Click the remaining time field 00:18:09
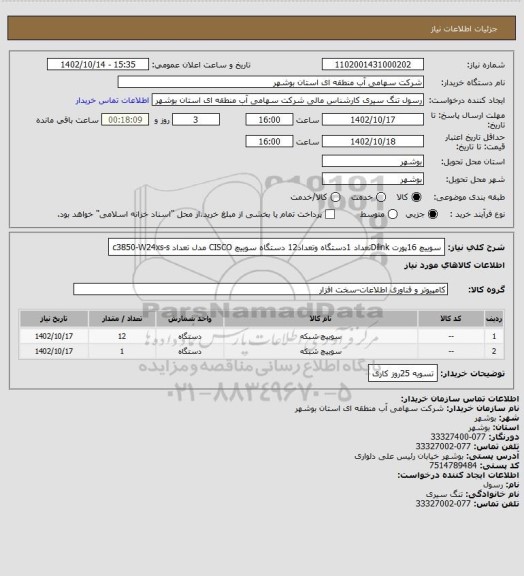This screenshot has height=576, width=524. coord(125,120)
